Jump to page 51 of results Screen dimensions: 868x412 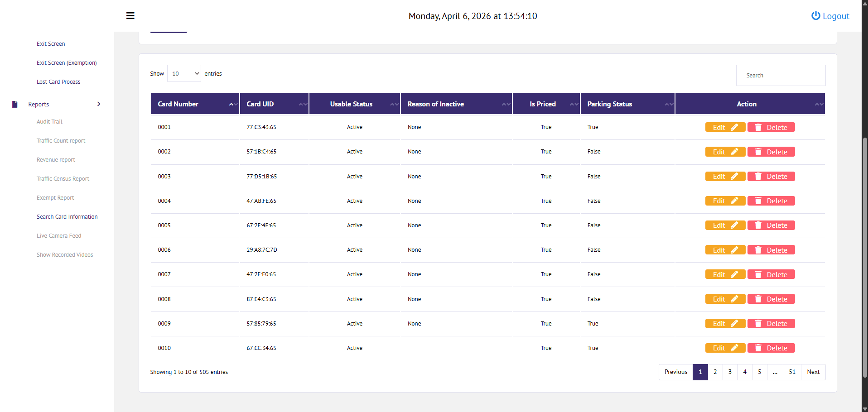(x=792, y=372)
